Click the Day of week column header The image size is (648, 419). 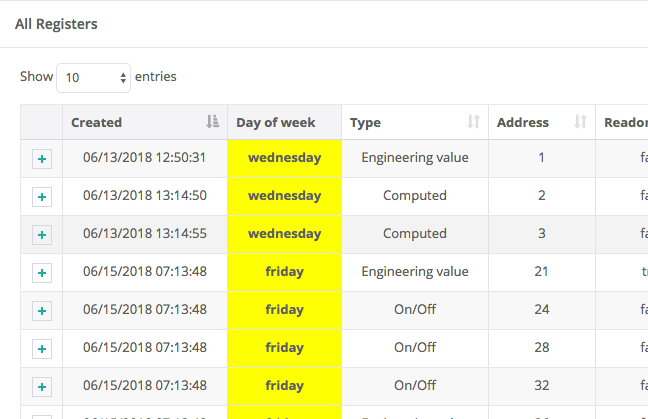tap(284, 122)
